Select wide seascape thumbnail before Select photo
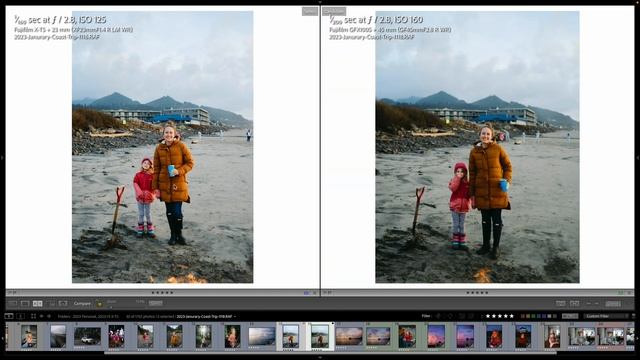Image resolution: width=640 pixels, height=360 pixels. tap(262, 336)
